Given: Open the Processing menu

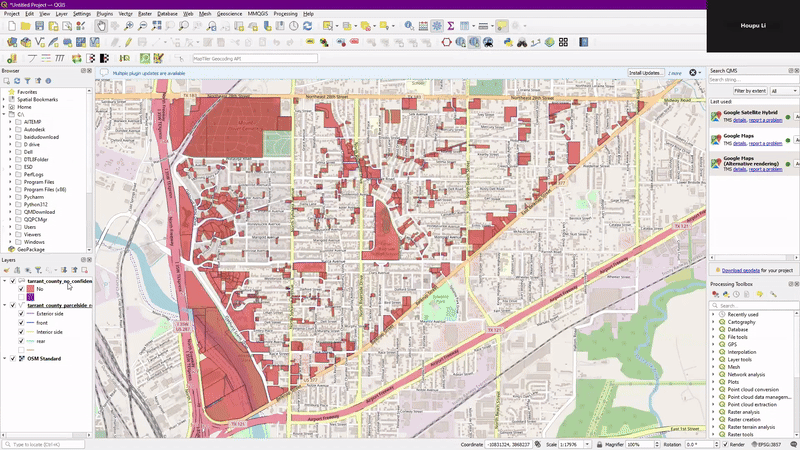Looking at the screenshot, I should tap(285, 14).
